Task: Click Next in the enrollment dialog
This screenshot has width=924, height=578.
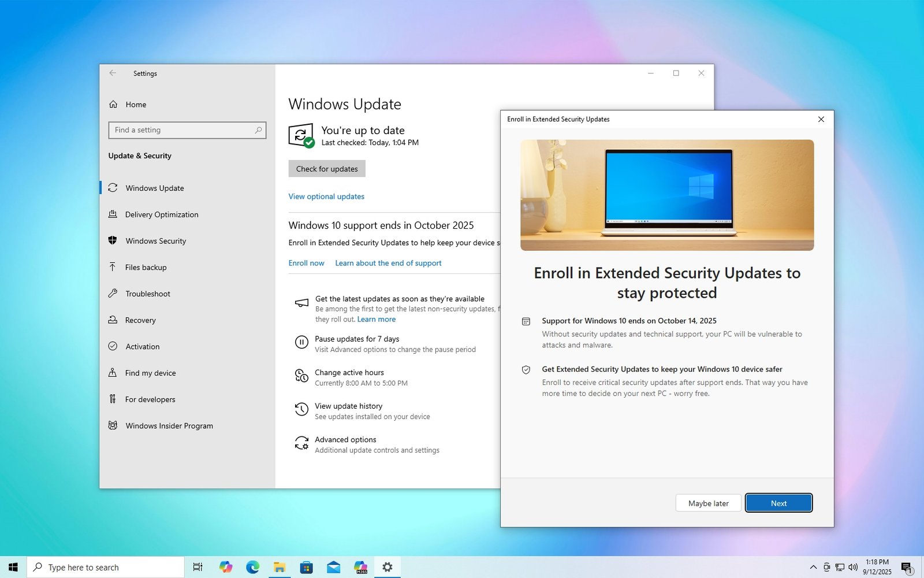Action: coord(778,503)
